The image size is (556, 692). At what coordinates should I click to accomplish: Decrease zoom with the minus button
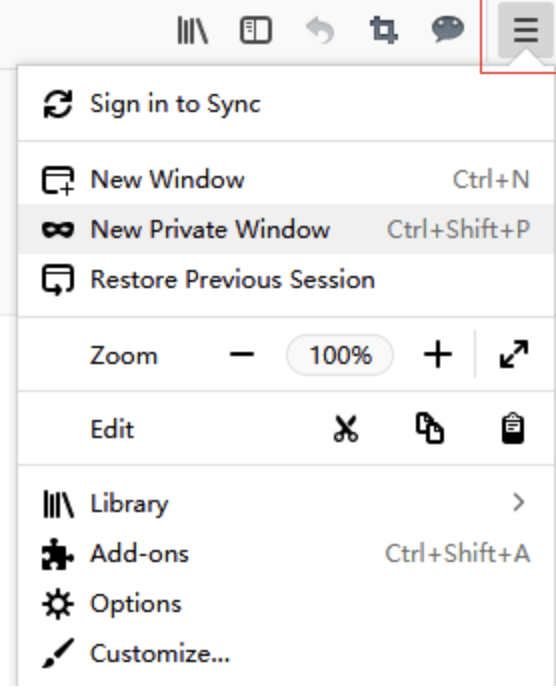242,354
